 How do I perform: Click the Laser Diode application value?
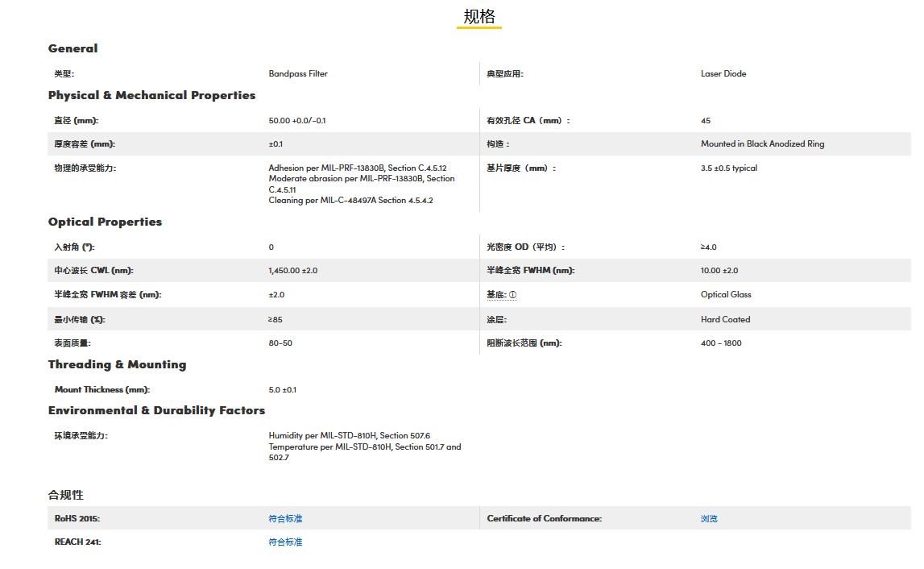tap(723, 73)
